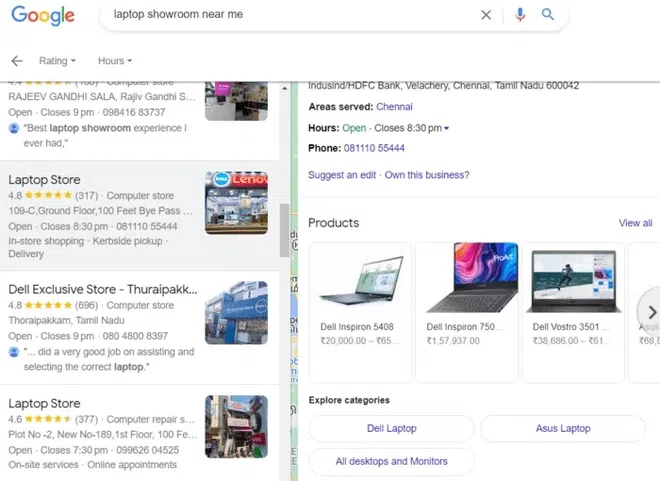Open Dell Inspiron 750 product card
The image size is (660, 481).
(467, 312)
